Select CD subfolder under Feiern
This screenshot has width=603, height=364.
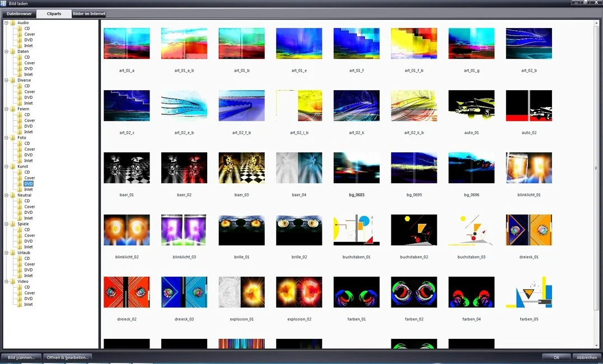[27, 115]
